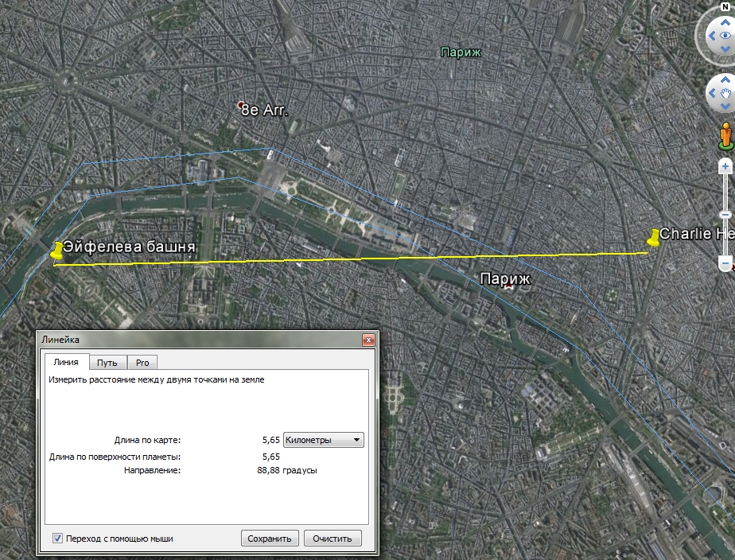735x560 pixels.
Task: Click the Длина по карте 5,65 value
Action: click(271, 440)
